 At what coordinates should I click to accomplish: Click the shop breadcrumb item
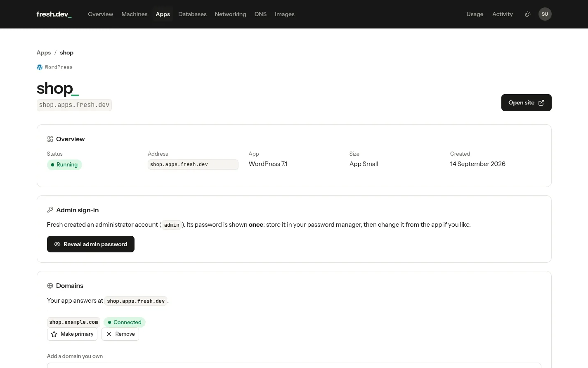click(x=66, y=52)
